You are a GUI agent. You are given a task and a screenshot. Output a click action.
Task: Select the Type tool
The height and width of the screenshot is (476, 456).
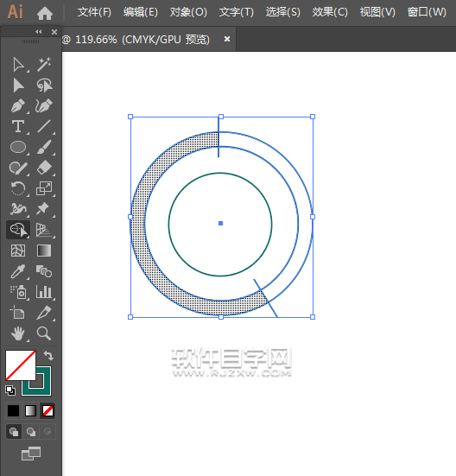click(x=17, y=126)
